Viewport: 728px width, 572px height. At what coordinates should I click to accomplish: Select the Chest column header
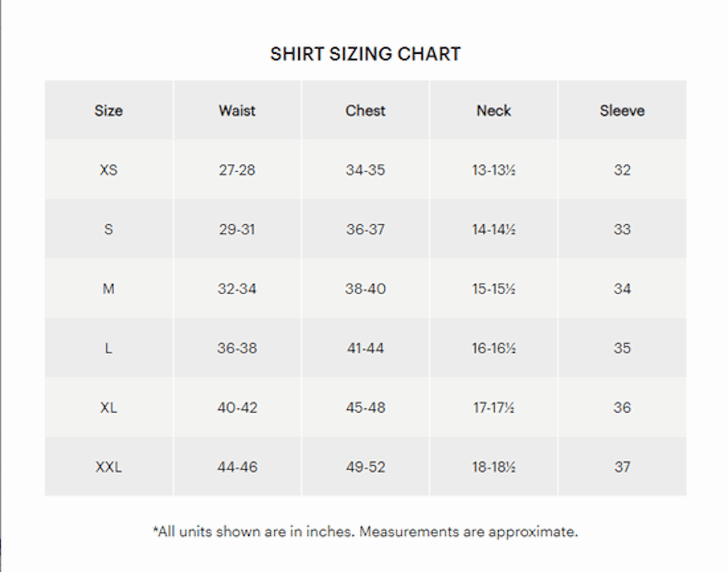pyautogui.click(x=365, y=110)
